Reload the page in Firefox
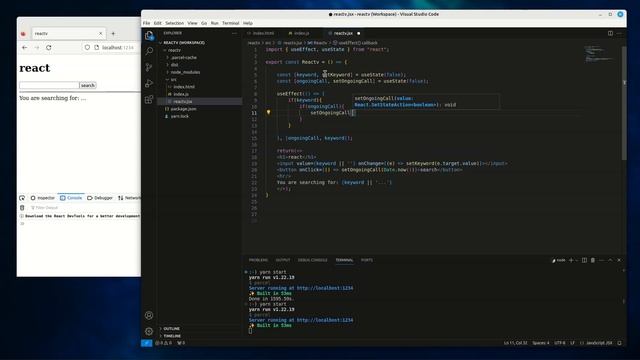Image resolution: width=640 pixels, height=360 pixels. tap(49, 47)
